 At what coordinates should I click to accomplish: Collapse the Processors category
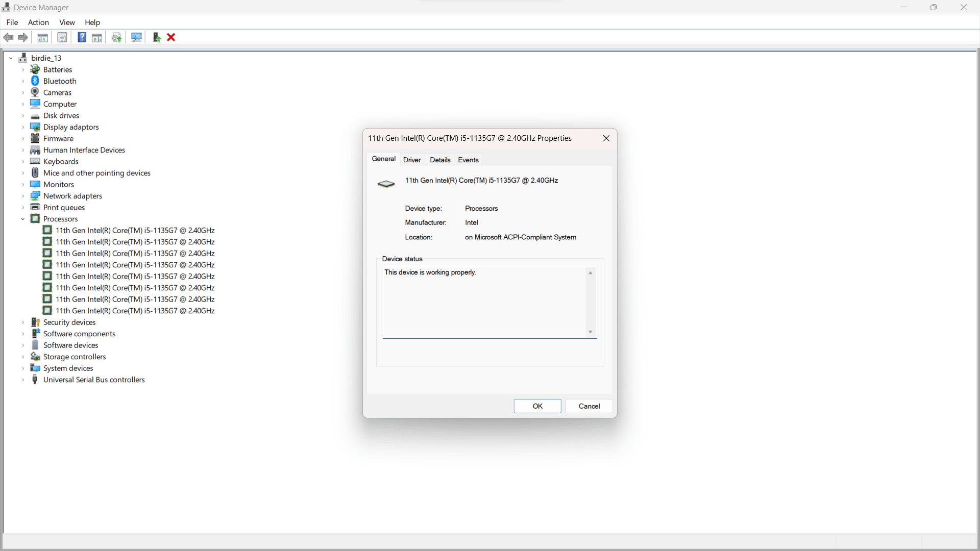click(23, 219)
